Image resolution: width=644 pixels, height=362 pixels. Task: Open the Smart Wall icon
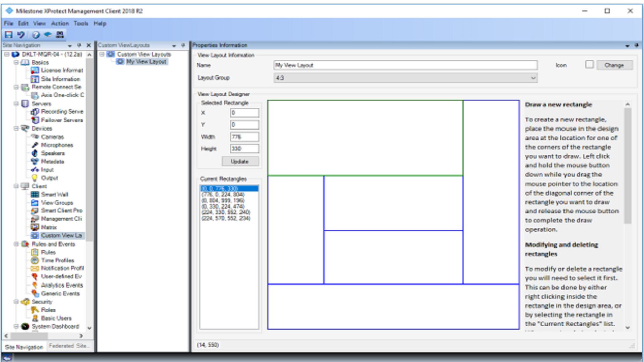click(35, 194)
